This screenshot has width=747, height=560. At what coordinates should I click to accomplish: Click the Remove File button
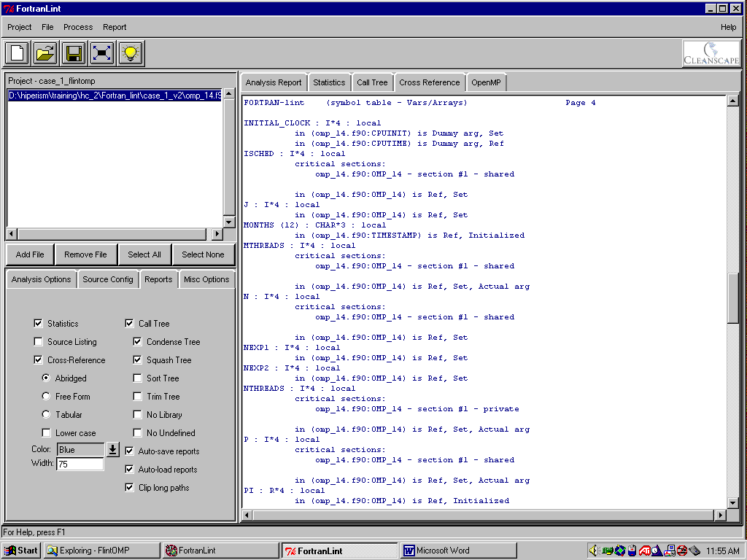pos(86,254)
